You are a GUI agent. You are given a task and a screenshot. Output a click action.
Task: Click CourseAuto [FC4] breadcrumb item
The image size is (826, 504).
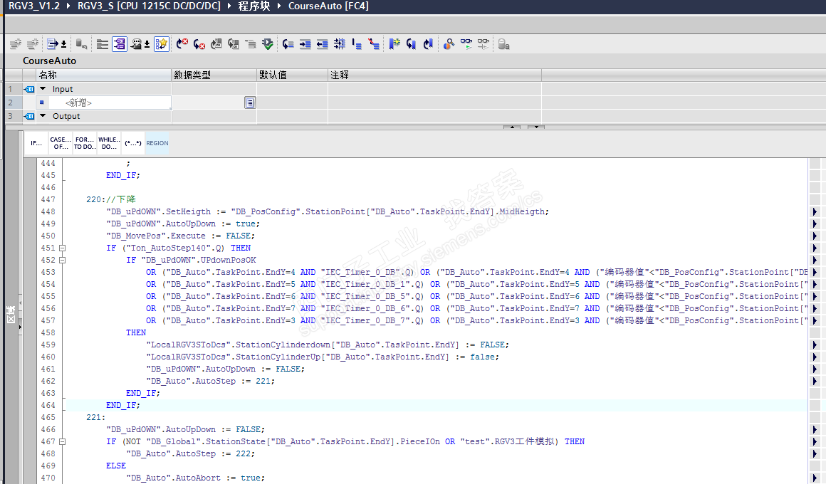point(328,6)
